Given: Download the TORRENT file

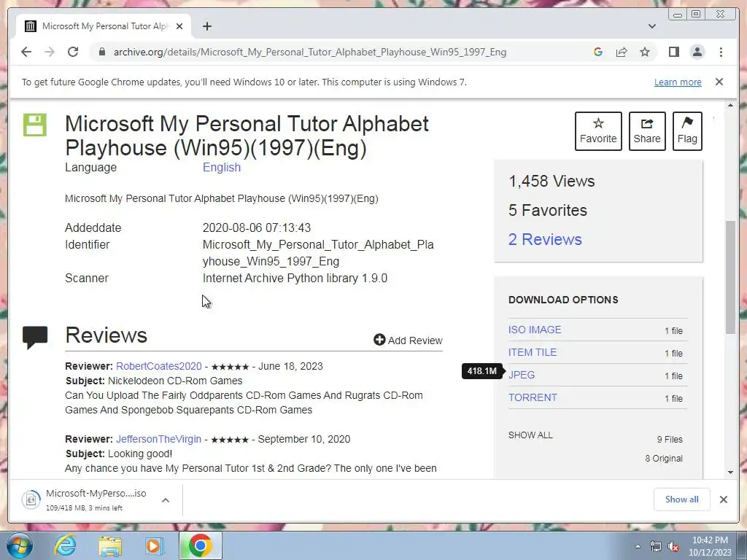Looking at the screenshot, I should [x=532, y=397].
